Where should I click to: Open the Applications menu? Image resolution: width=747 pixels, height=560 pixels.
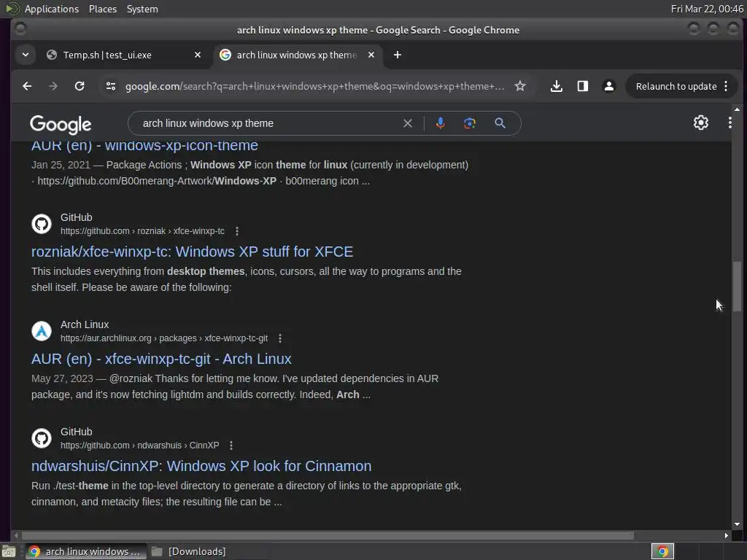[x=52, y=9]
